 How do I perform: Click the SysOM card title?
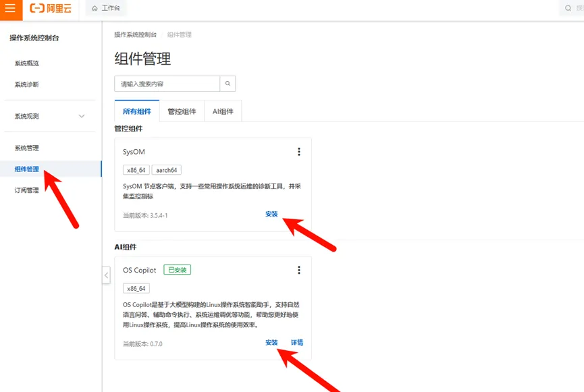134,152
